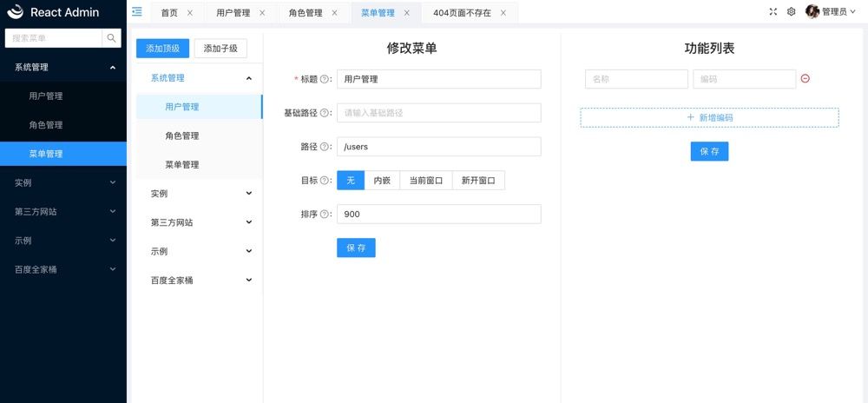
Task: Focus the 路径 input with /users
Action: pyautogui.click(x=438, y=147)
